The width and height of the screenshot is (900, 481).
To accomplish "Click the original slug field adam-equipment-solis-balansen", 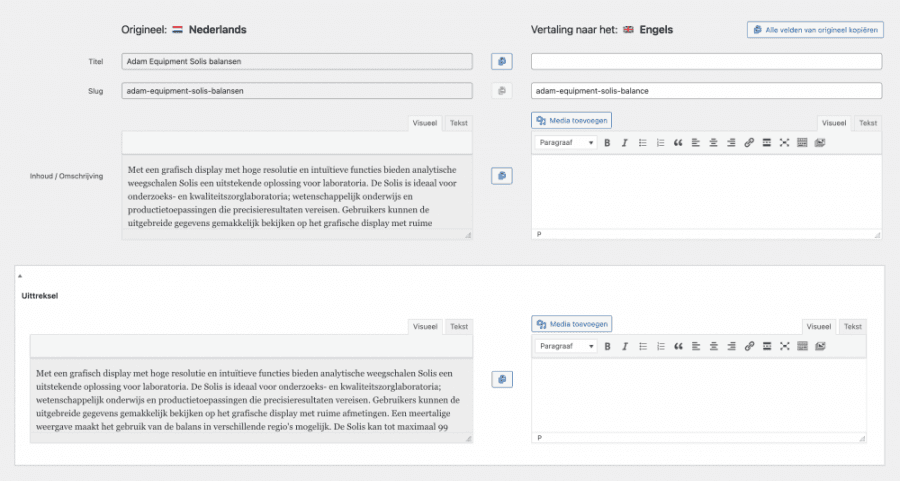I will point(297,91).
